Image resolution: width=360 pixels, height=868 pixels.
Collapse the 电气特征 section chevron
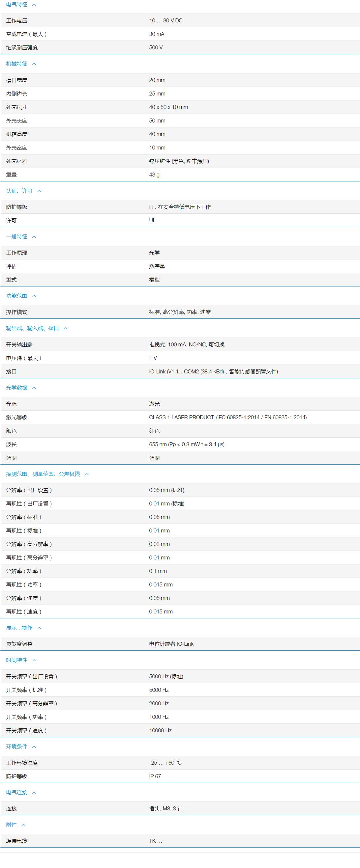(x=34, y=5)
